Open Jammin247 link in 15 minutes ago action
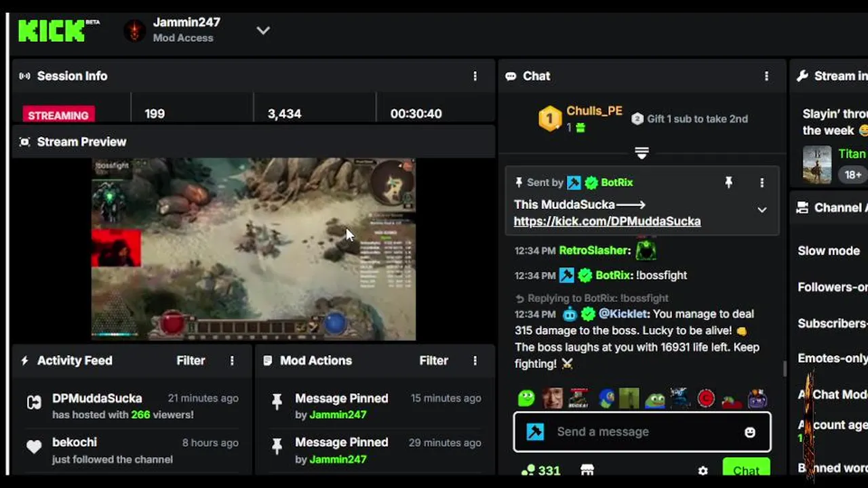 point(338,415)
